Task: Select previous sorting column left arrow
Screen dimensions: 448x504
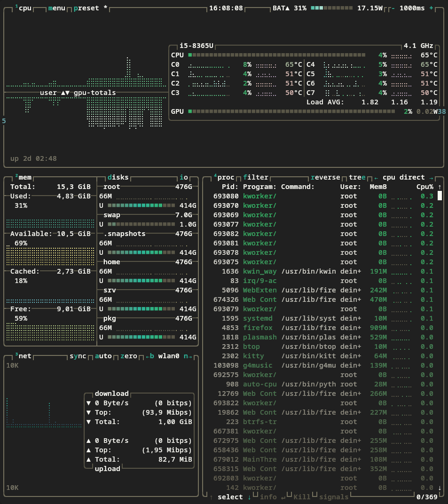Action: click(376, 177)
